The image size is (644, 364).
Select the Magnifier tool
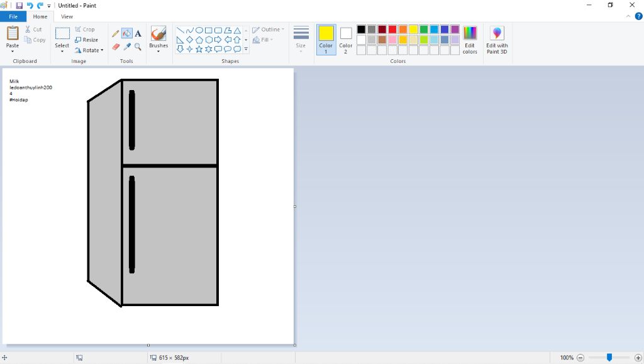(138, 47)
